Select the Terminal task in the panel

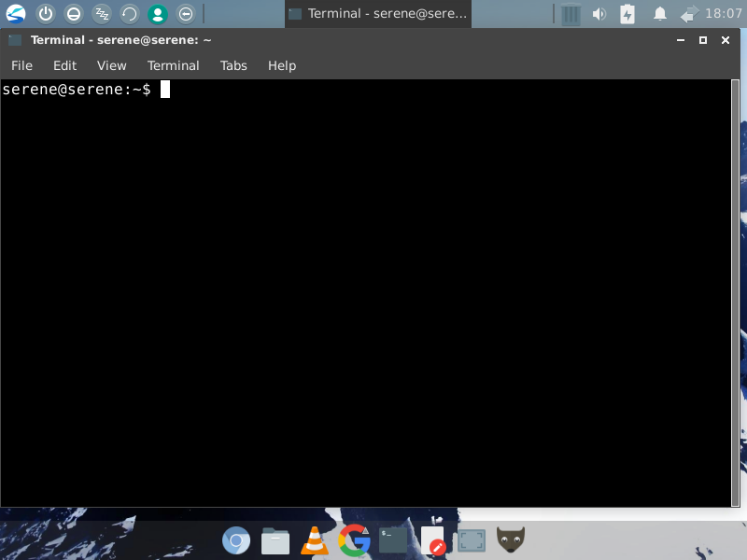pyautogui.click(x=378, y=14)
